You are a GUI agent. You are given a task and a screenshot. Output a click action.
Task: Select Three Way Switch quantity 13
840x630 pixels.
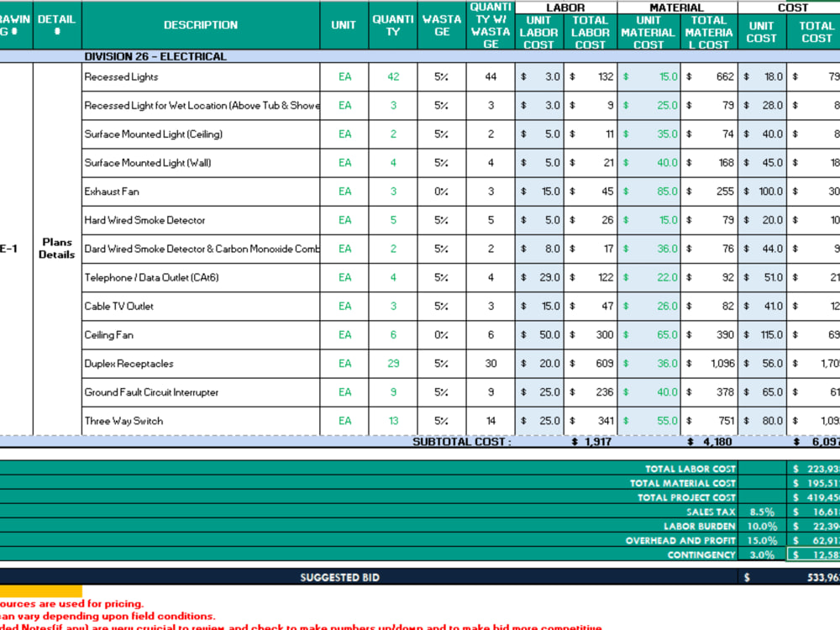(x=393, y=421)
